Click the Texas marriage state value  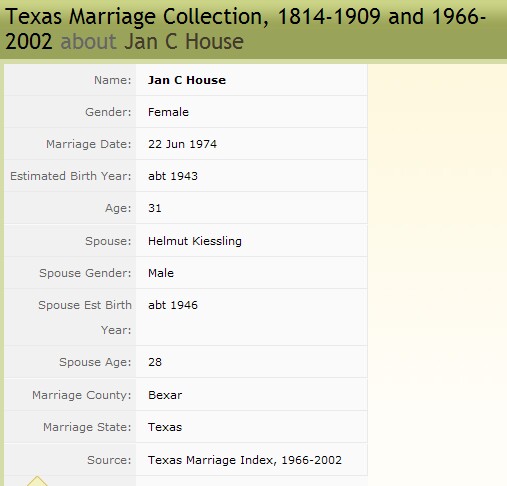(165, 427)
